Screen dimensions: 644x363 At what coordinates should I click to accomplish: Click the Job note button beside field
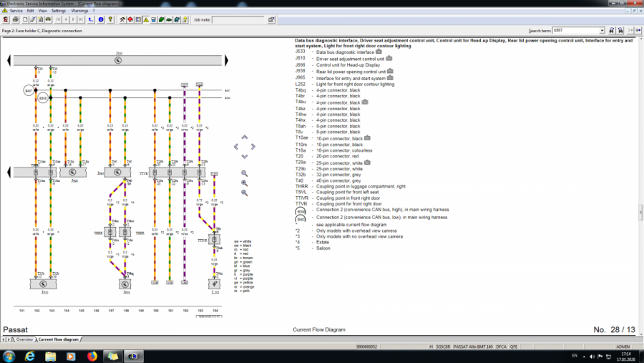point(270,19)
